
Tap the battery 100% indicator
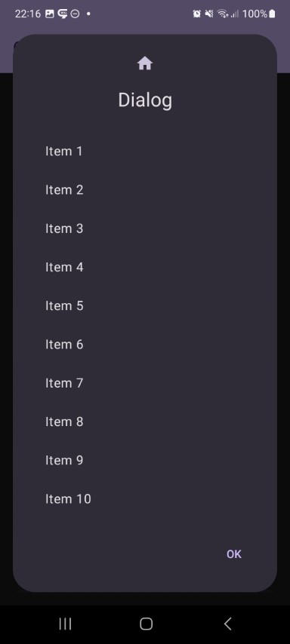[x=259, y=14]
